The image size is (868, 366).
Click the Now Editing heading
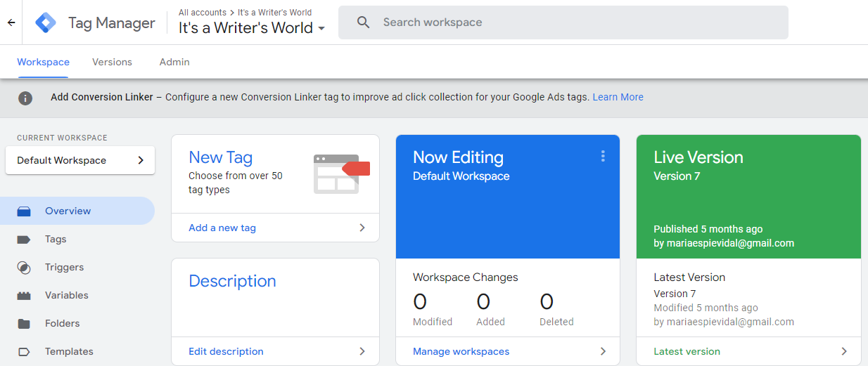458,157
